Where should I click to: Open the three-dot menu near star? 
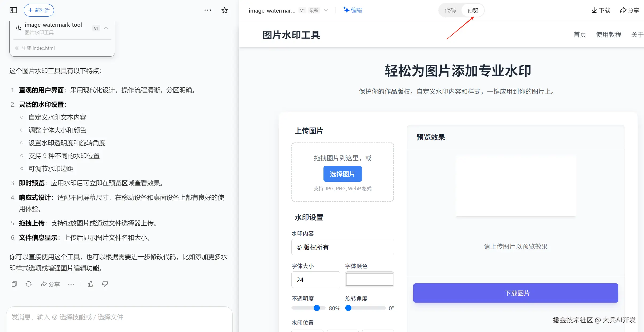coord(208,10)
